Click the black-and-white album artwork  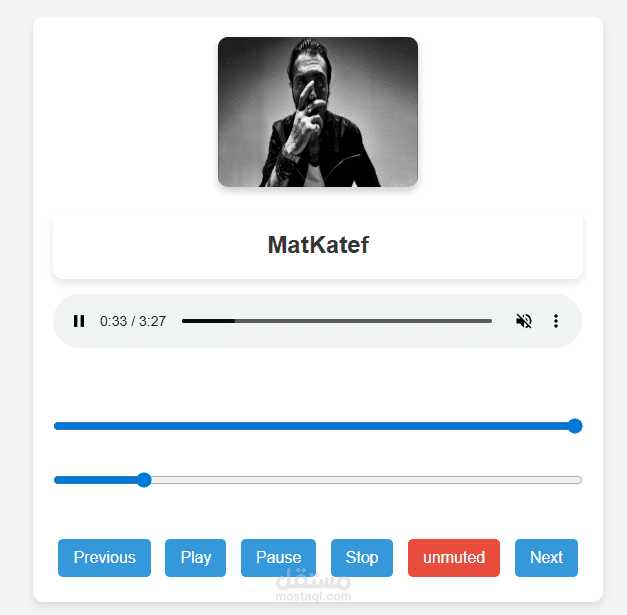[x=318, y=112]
